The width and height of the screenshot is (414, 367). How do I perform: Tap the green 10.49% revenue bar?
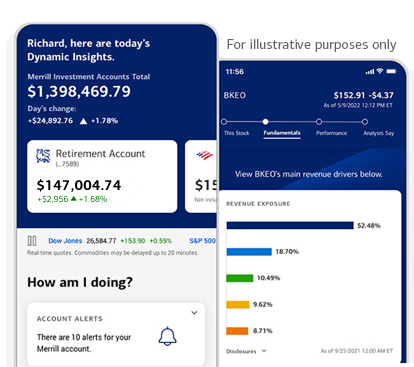point(240,278)
